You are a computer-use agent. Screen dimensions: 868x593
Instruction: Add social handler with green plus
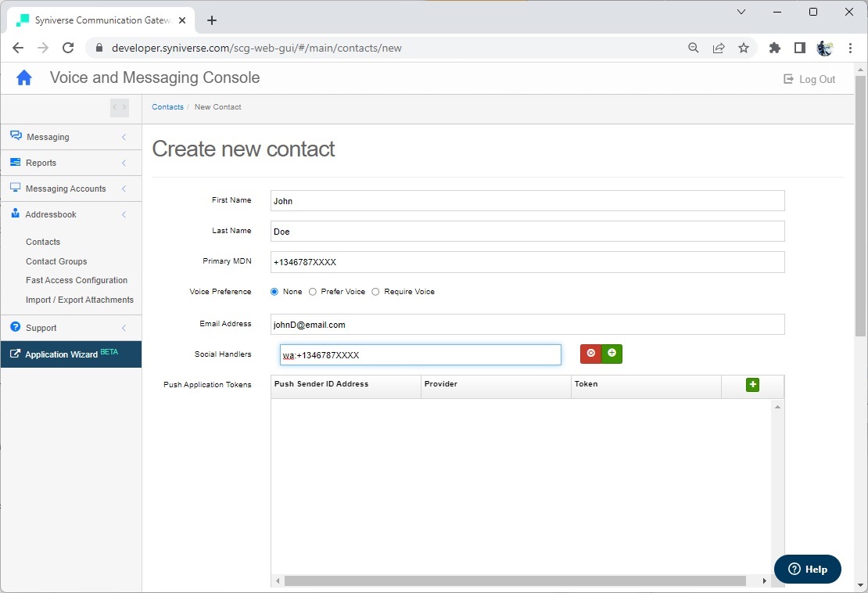point(612,354)
